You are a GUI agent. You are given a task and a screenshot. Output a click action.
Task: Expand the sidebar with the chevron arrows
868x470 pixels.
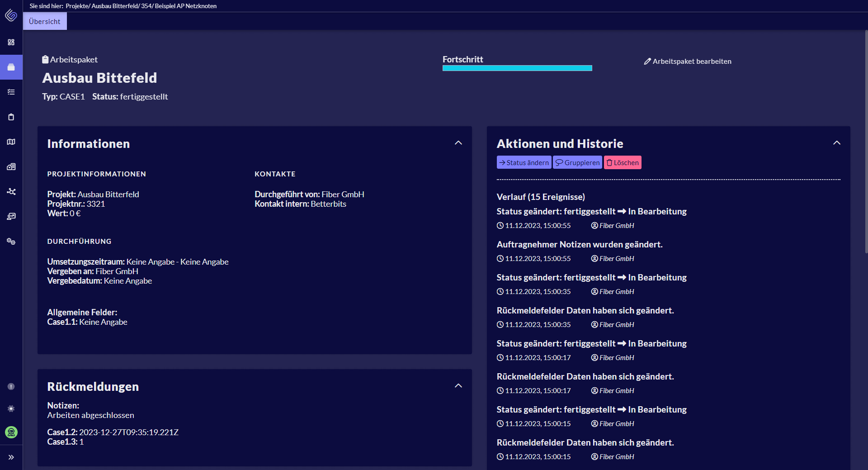pyautogui.click(x=11, y=457)
